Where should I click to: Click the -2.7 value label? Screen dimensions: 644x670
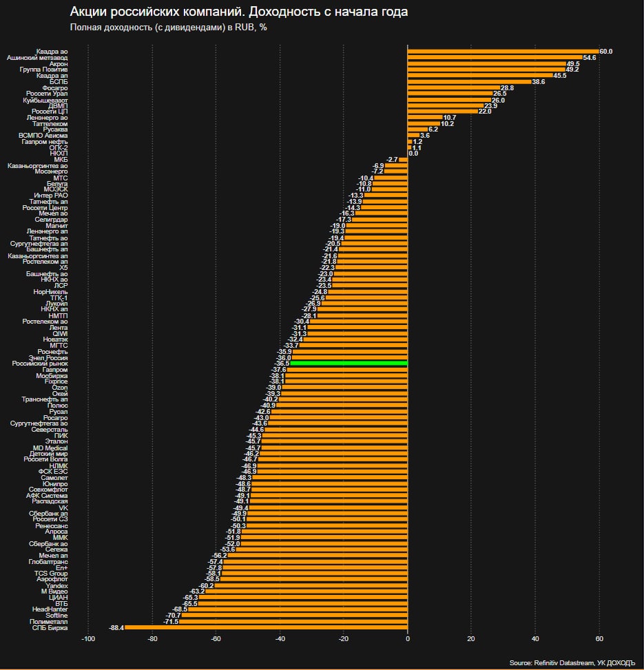392,160
